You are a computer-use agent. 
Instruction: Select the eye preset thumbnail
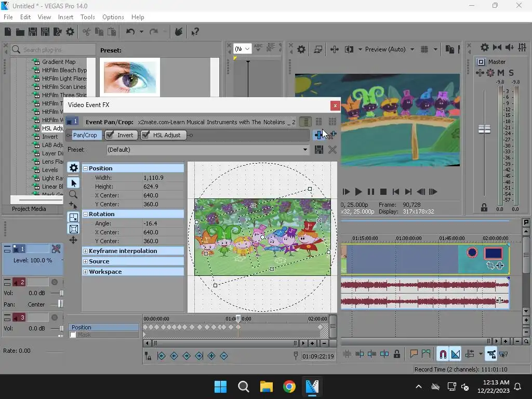coord(129,77)
